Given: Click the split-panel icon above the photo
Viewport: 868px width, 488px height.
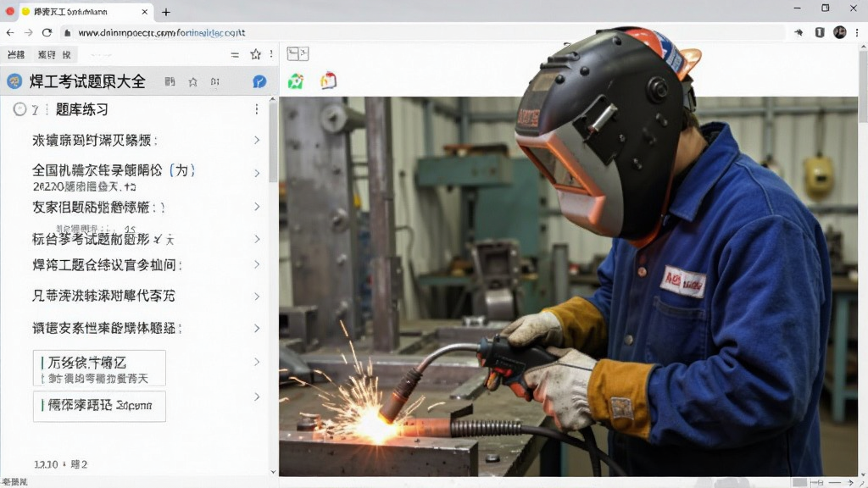Looking at the screenshot, I should pyautogui.click(x=298, y=53).
